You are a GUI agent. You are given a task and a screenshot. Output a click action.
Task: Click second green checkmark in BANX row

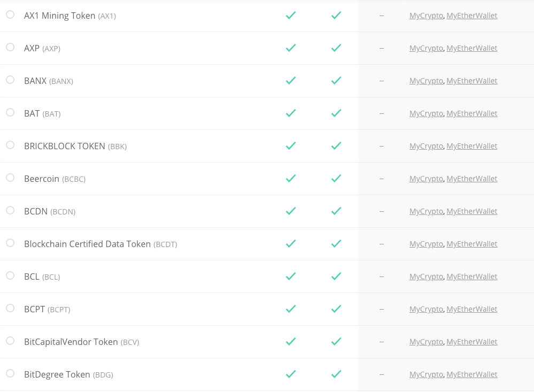[336, 80]
